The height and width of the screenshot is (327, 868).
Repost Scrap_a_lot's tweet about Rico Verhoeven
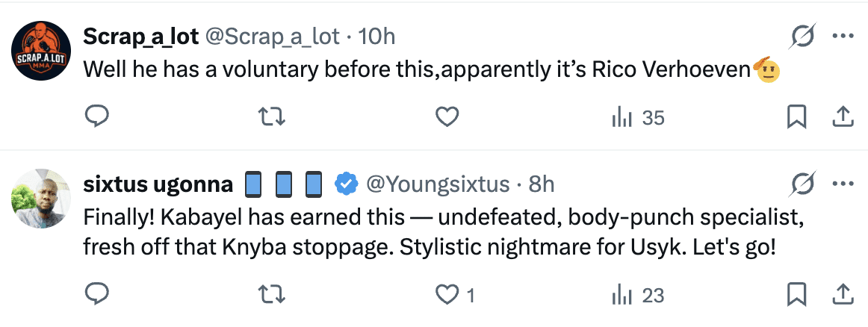pyautogui.click(x=272, y=117)
